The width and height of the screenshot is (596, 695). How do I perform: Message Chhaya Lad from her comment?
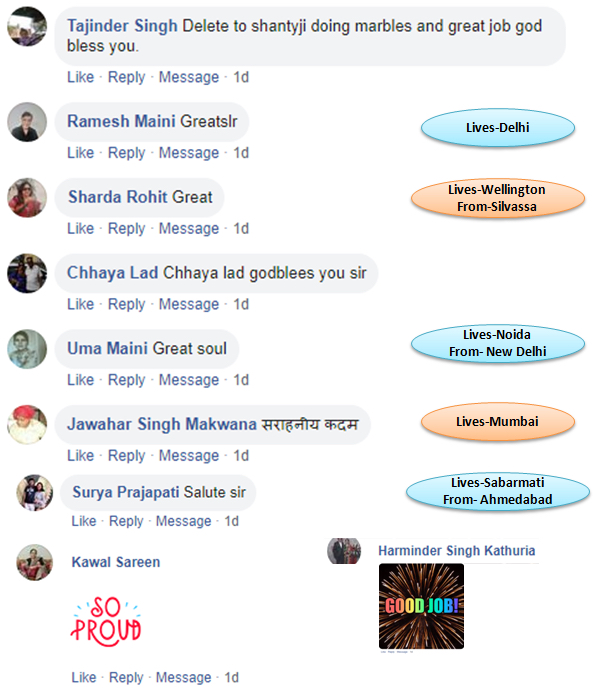(189, 304)
